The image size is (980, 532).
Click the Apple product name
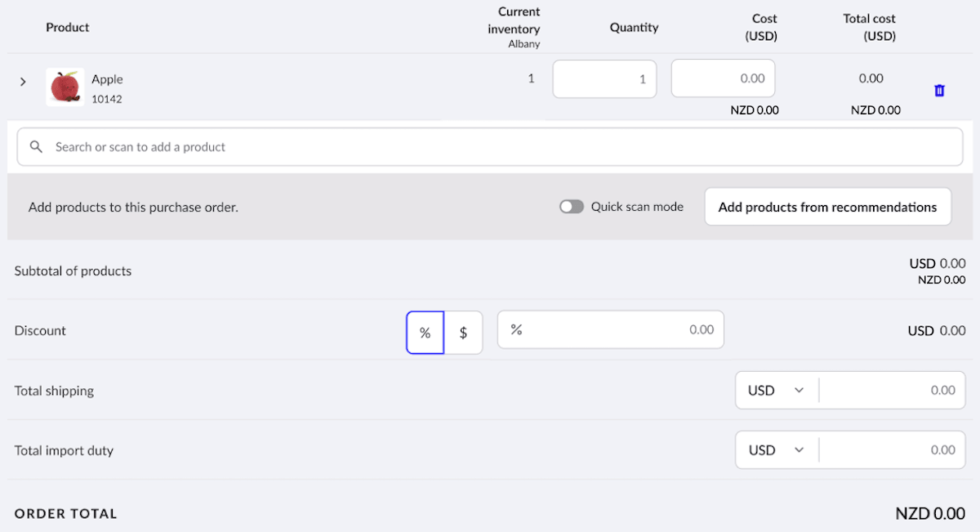click(107, 79)
